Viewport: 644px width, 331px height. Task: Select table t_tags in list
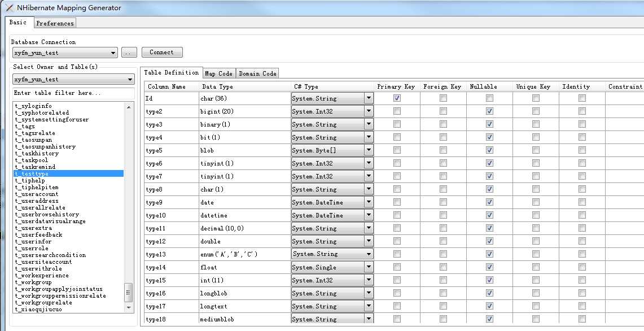pyautogui.click(x=25, y=126)
